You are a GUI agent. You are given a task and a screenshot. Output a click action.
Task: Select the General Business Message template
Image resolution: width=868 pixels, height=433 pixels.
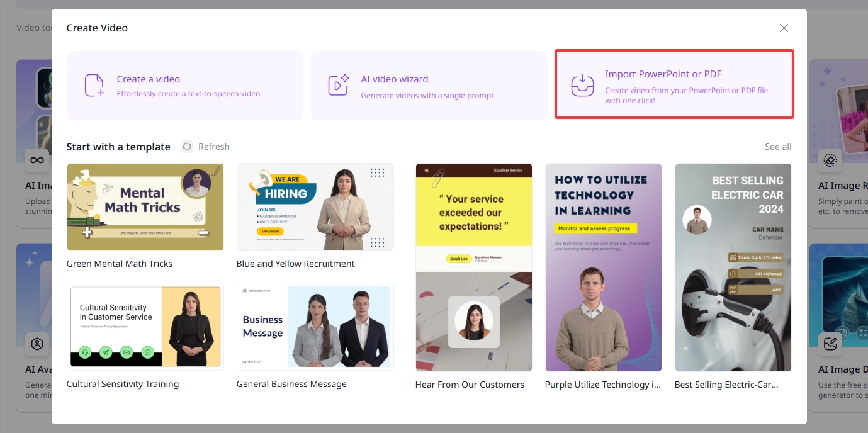315,327
